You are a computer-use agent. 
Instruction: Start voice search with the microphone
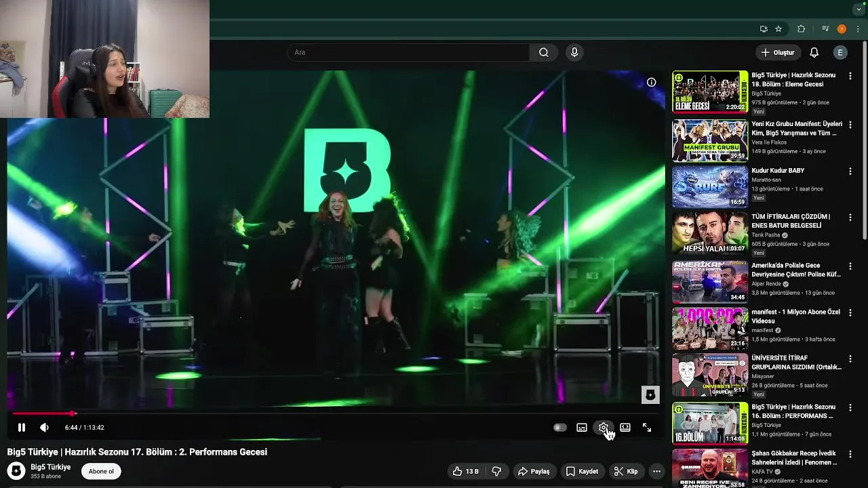pyautogui.click(x=574, y=52)
